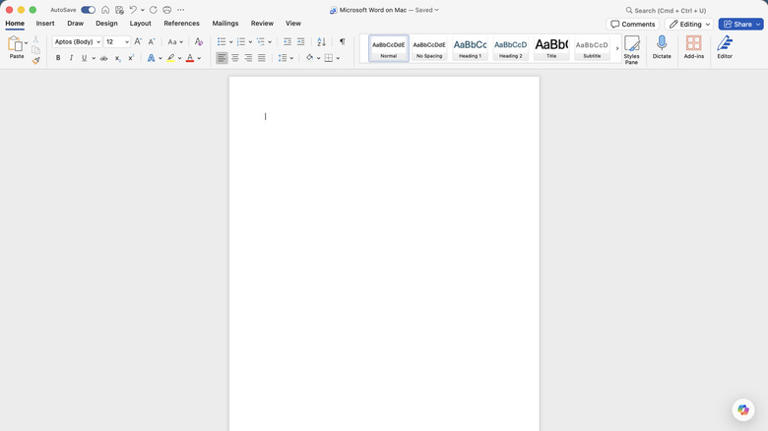Click the Redo circular arrow
Viewport: 768px width, 431px height.
[153, 10]
